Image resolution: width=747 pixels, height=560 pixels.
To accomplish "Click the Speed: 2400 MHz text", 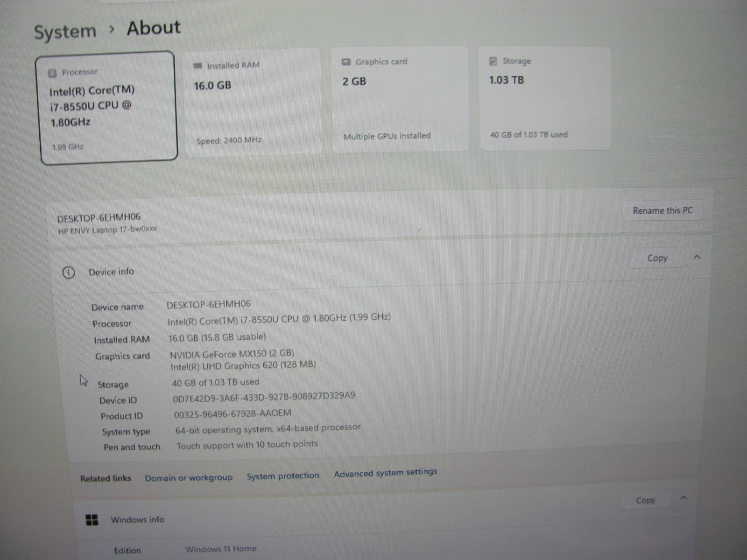I will pos(229,140).
